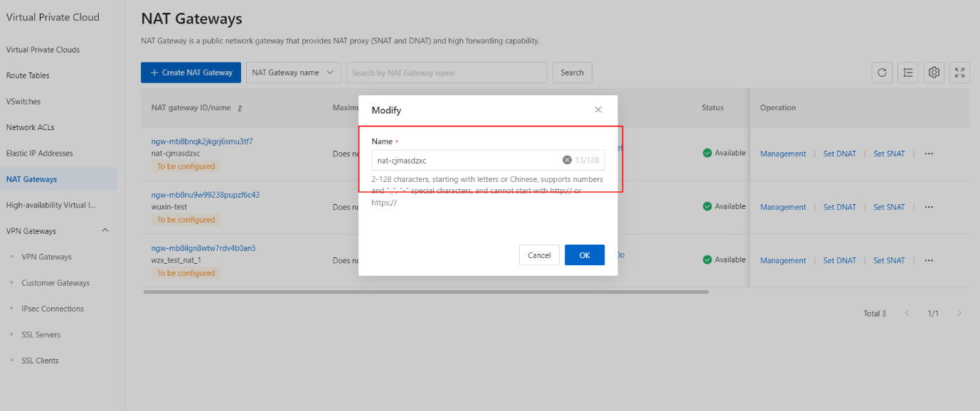Open more actions for the wuxin-test row

[929, 207]
